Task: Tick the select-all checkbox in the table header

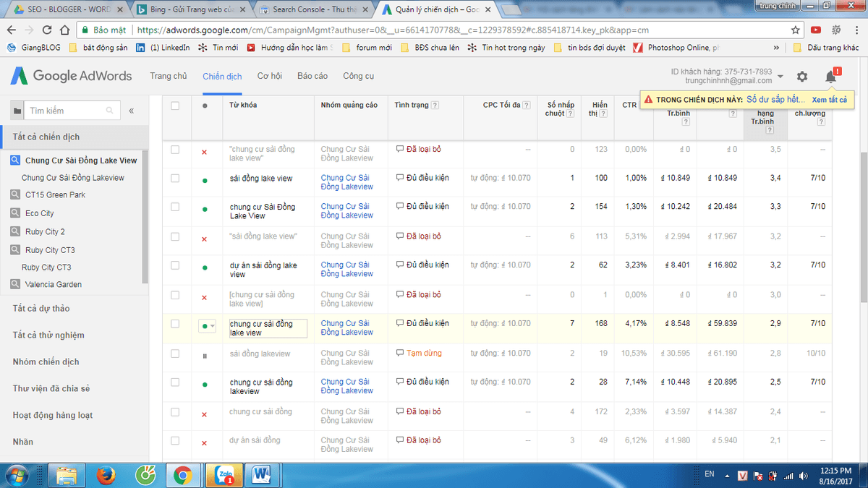Action: tap(175, 106)
